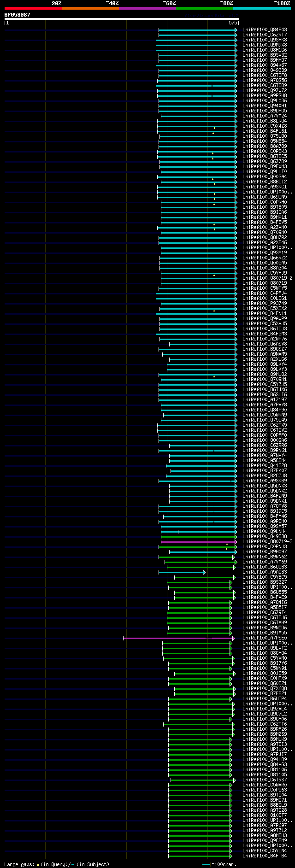295x868 pixels.
Task: Select UniRef100_C0PNJ3 label
Action: (x=265, y=547)
